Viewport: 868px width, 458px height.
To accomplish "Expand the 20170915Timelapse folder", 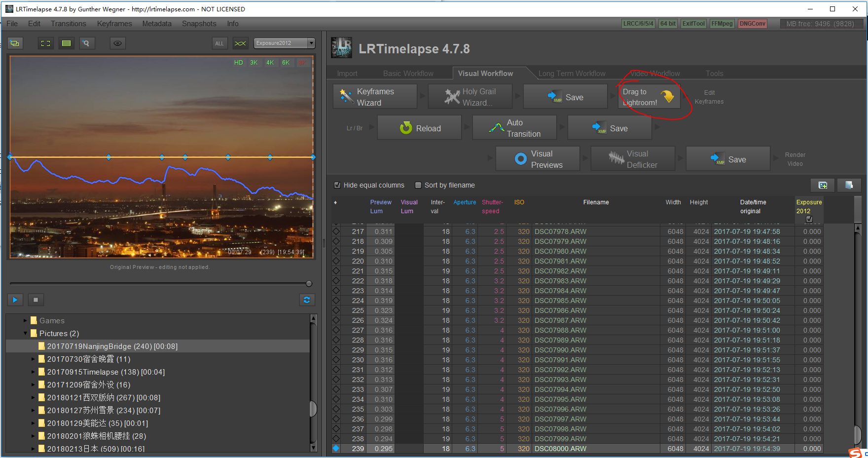I will 33,372.
